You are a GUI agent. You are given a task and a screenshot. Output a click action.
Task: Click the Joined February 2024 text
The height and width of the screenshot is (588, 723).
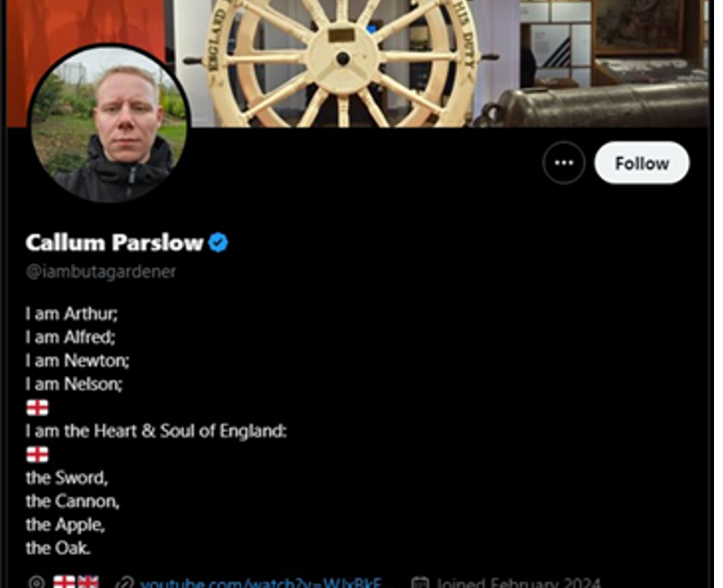click(518, 582)
